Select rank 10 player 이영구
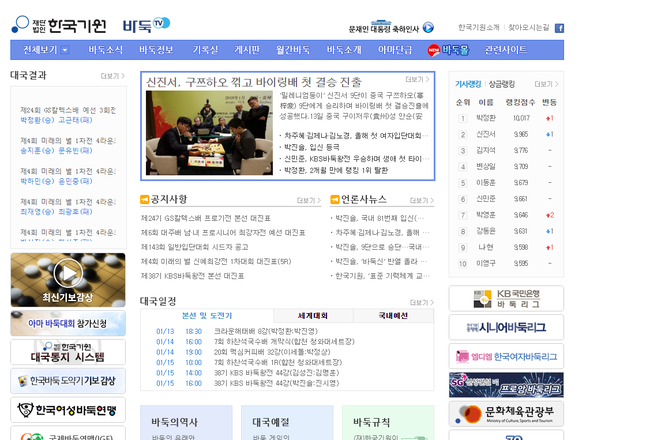 (486, 263)
